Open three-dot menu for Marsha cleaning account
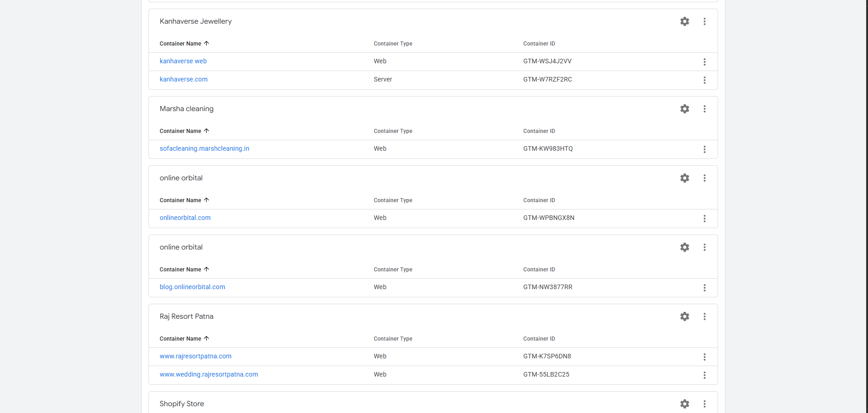 point(704,109)
